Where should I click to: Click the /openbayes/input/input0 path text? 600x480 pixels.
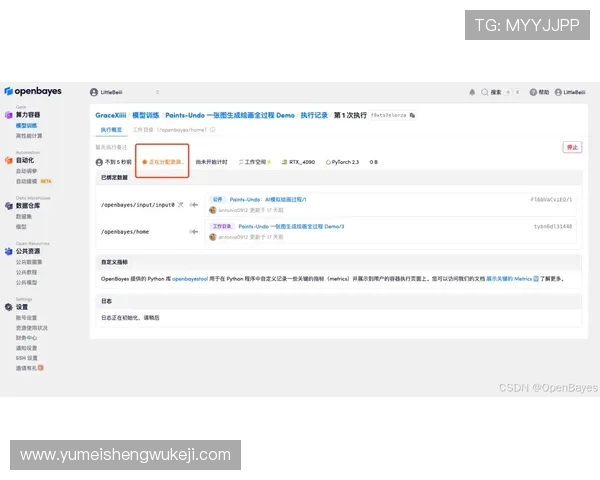138,205
